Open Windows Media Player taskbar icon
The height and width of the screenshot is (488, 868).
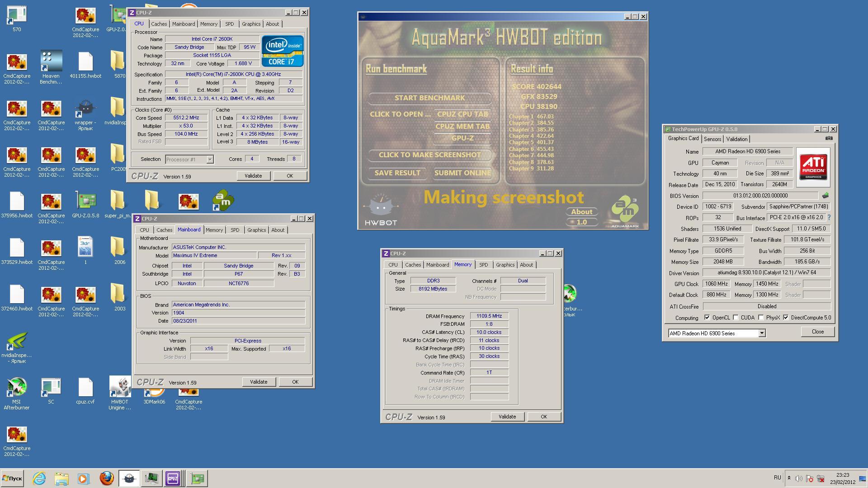(x=83, y=478)
